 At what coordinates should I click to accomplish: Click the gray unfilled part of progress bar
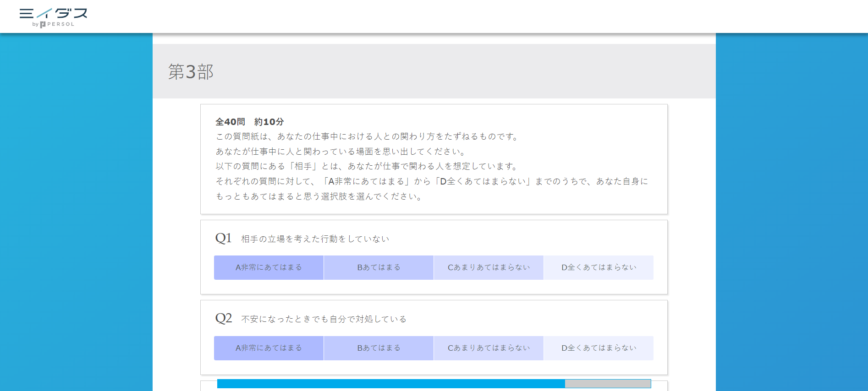click(608, 384)
